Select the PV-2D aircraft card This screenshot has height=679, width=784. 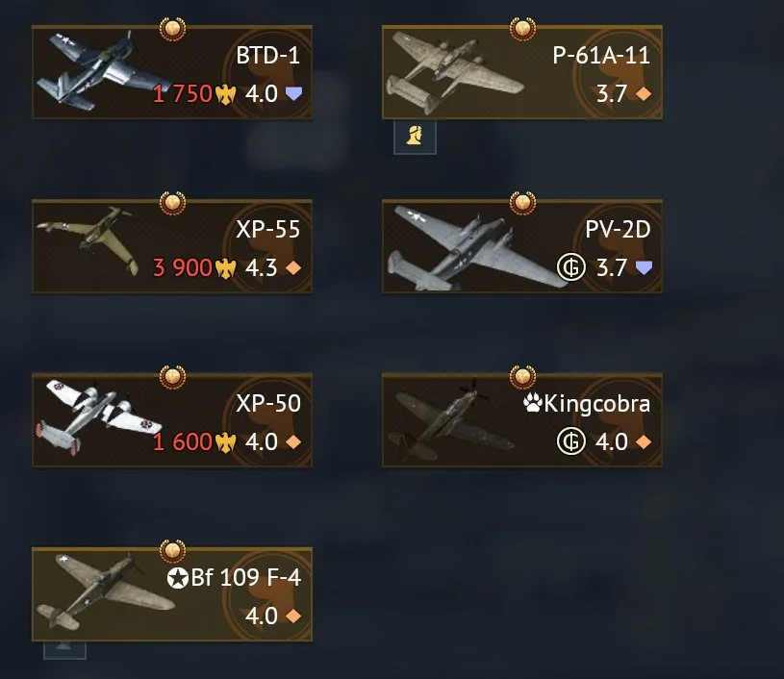(x=522, y=246)
